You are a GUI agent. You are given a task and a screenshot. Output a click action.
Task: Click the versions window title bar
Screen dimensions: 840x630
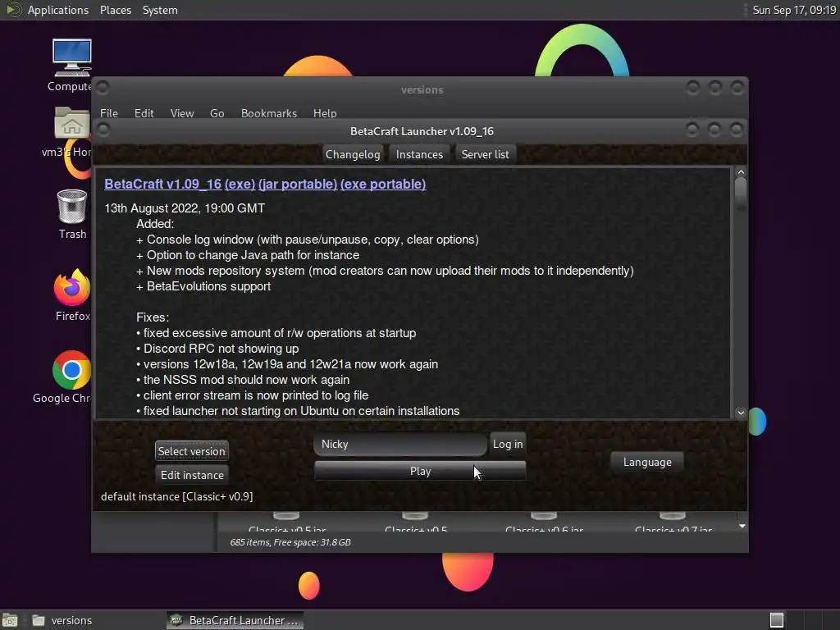click(x=422, y=89)
